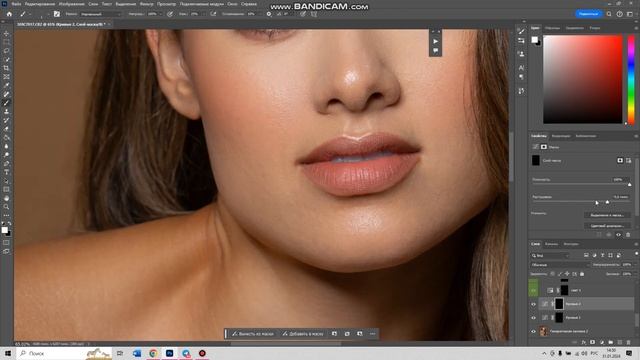
Task: Delete mask with Properties panel trash icon
Action: (628, 235)
